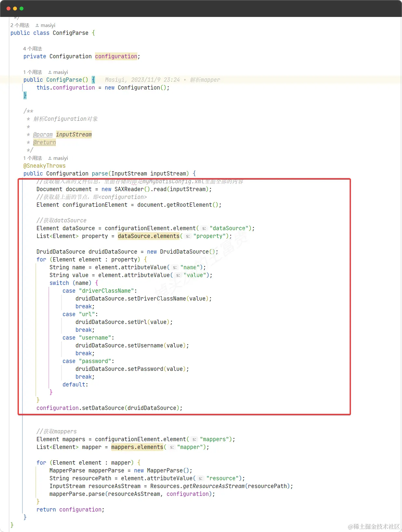Click "this.configuration" in the constructor body
The image size is (402, 532).
(x=66, y=88)
